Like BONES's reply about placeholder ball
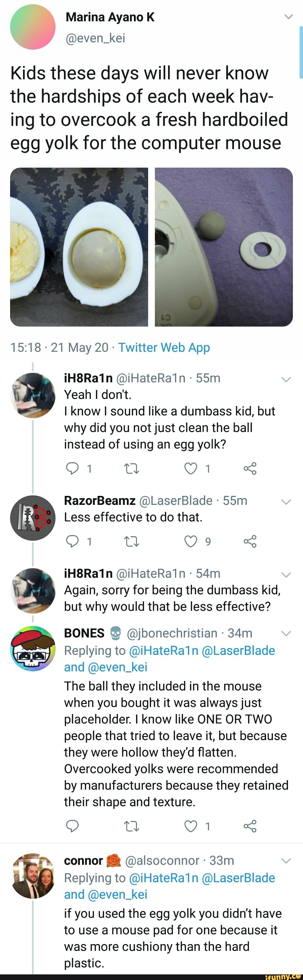Image resolution: width=303 pixels, height=980 pixels. [x=190, y=826]
